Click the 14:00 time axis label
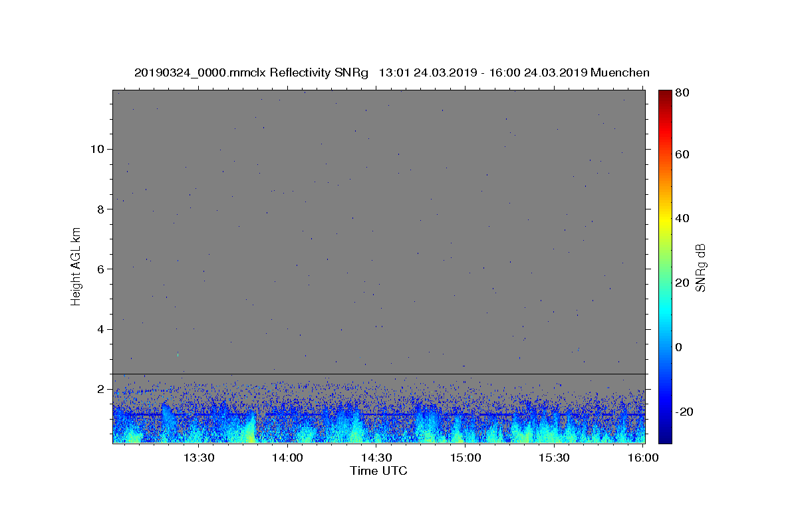Viewport: 798px width, 532px height. (288, 458)
